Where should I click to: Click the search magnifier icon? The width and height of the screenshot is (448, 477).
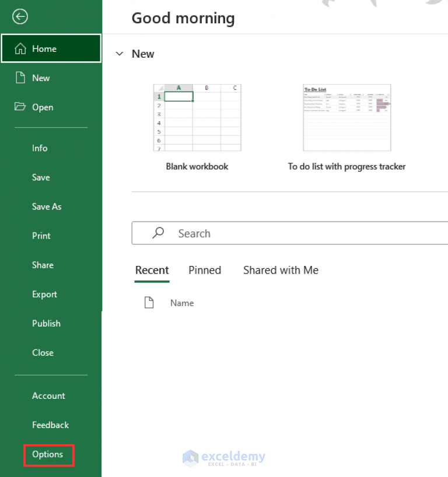coord(157,233)
